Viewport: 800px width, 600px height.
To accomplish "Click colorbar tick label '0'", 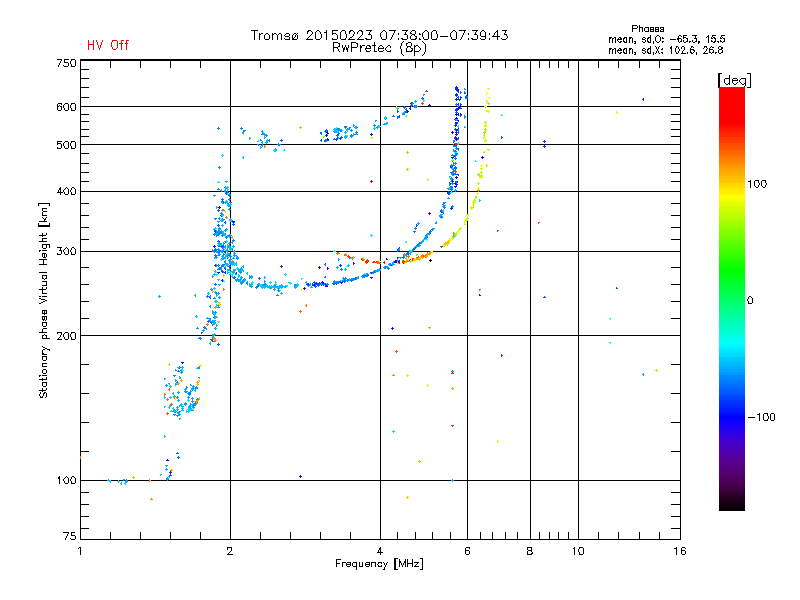I will coord(750,300).
